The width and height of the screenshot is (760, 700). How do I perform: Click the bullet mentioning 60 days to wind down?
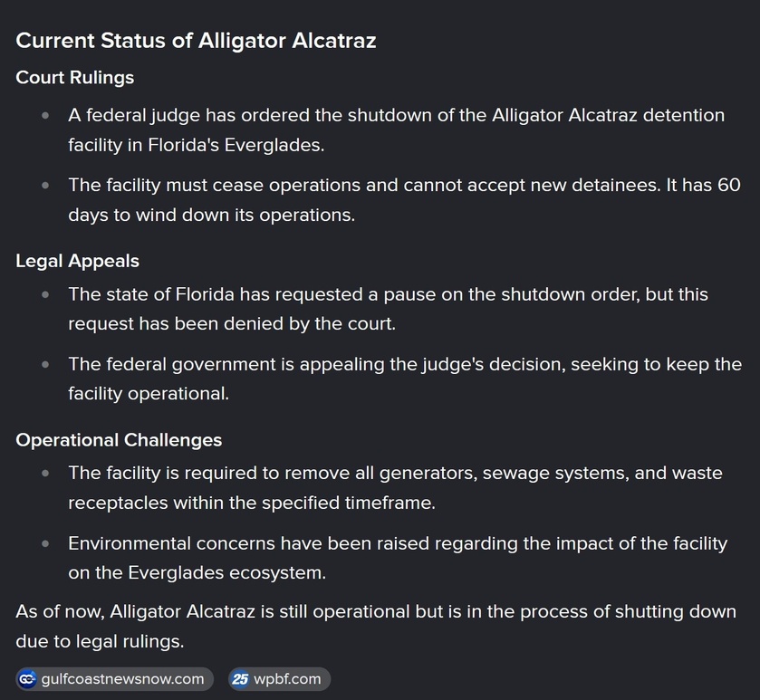[x=404, y=199]
